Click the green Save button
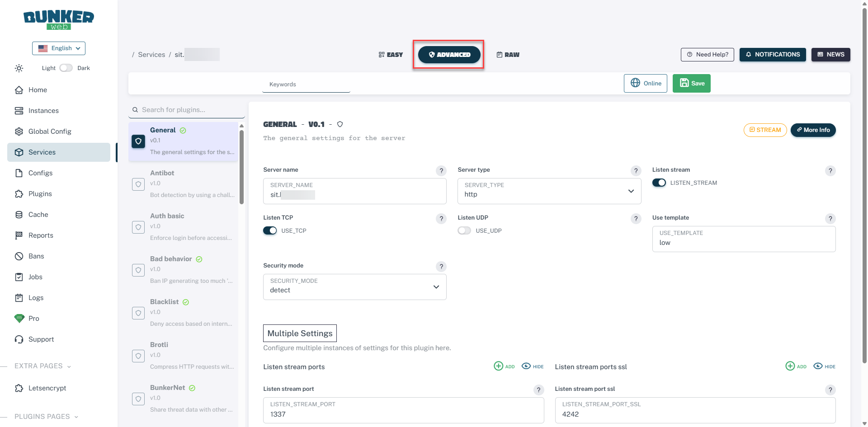The height and width of the screenshot is (427, 868). (x=691, y=84)
